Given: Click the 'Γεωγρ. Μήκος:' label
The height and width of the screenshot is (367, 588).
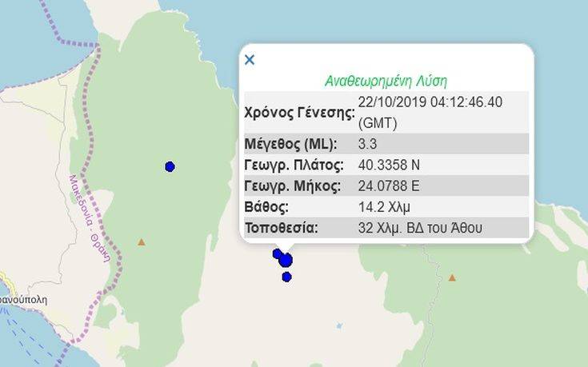Looking at the screenshot, I should pos(293,186).
